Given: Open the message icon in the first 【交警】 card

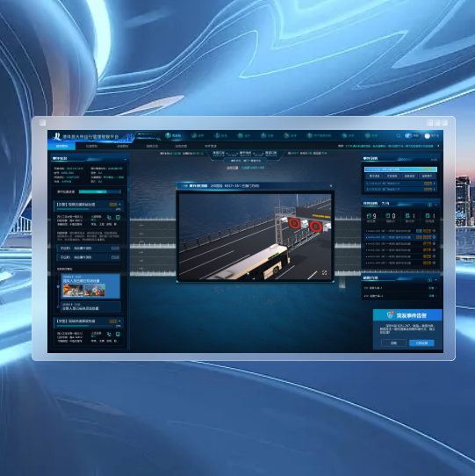Looking at the screenshot, I should pyautogui.click(x=118, y=217).
